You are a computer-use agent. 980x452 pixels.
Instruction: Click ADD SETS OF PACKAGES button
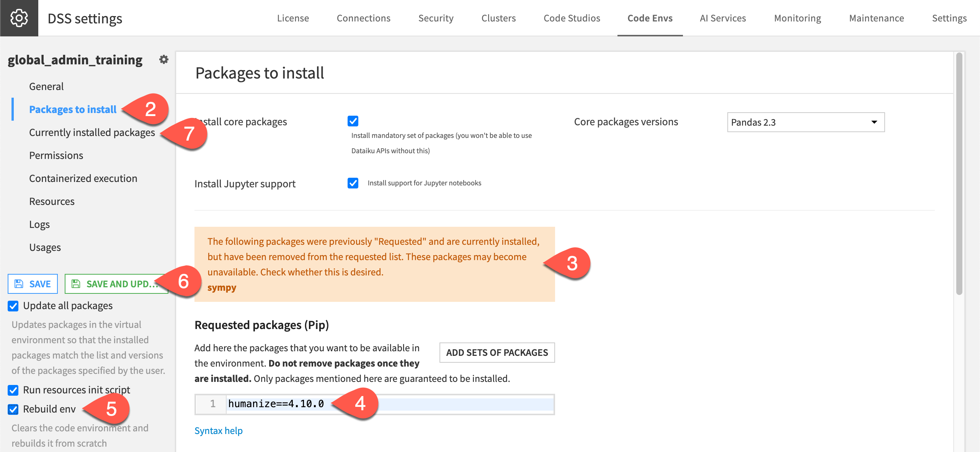click(497, 352)
